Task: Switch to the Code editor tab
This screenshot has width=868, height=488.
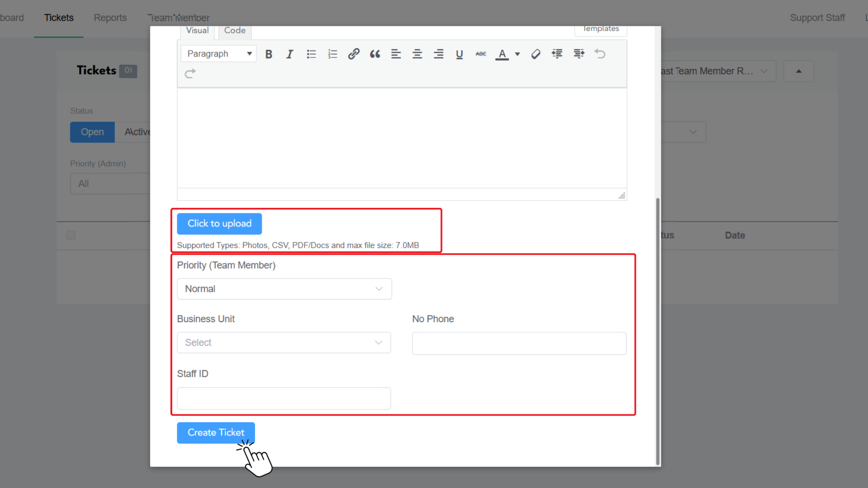Action: pyautogui.click(x=235, y=31)
